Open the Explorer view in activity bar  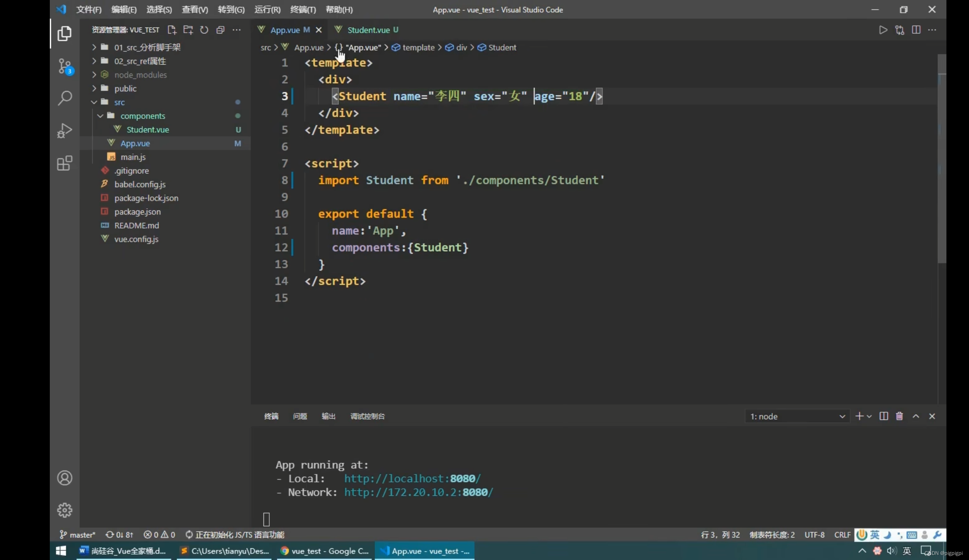[x=65, y=33]
